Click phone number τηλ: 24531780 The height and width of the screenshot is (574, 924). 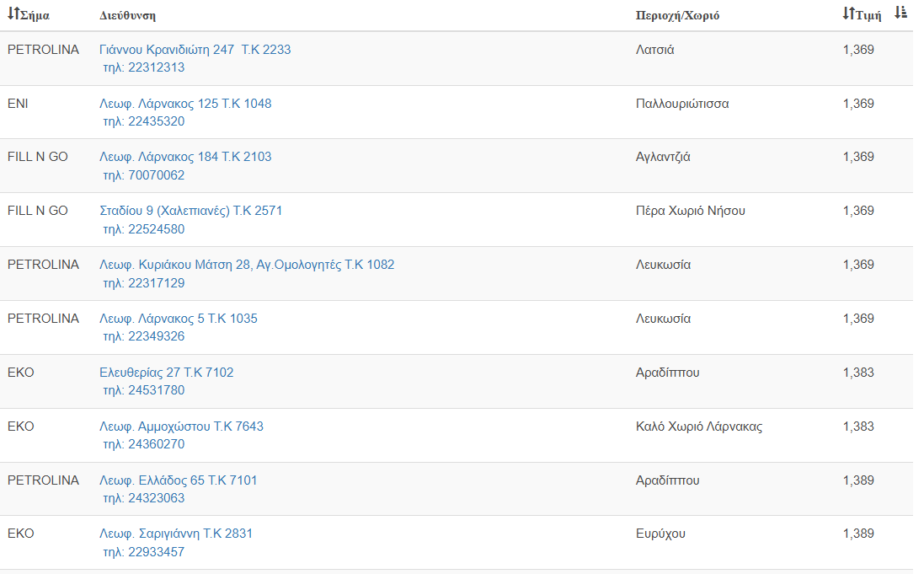(144, 390)
